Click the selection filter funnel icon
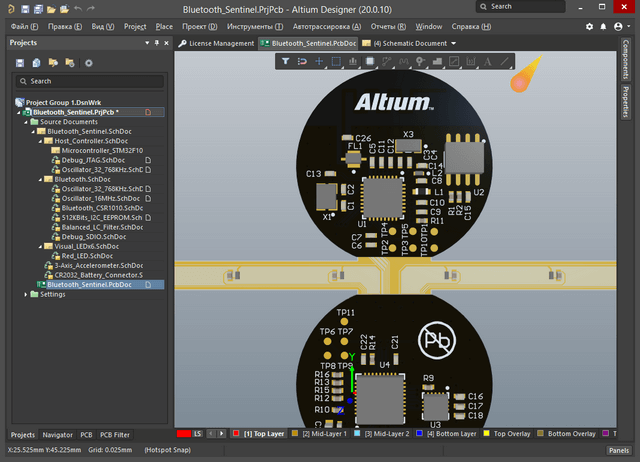 [285, 61]
